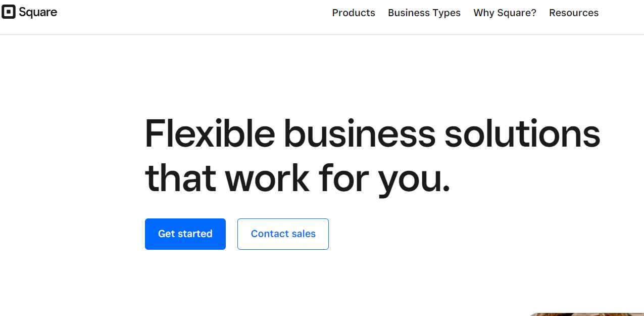This screenshot has height=316, width=644.
Task: Select Business Types from the header
Action: point(424,13)
